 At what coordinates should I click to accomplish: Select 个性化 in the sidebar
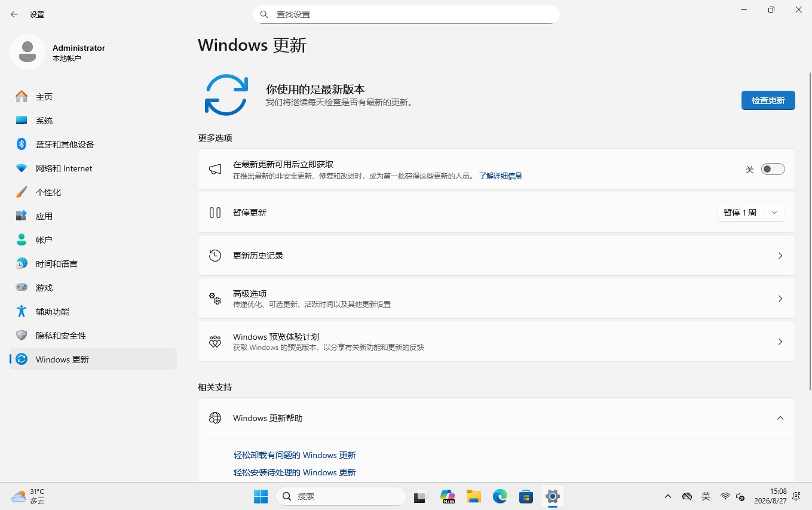click(x=93, y=192)
